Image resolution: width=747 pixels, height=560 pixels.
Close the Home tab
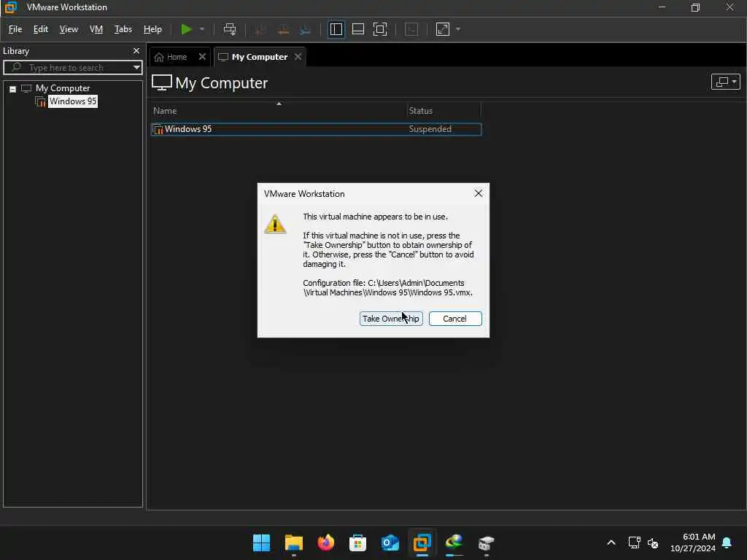pyautogui.click(x=202, y=57)
